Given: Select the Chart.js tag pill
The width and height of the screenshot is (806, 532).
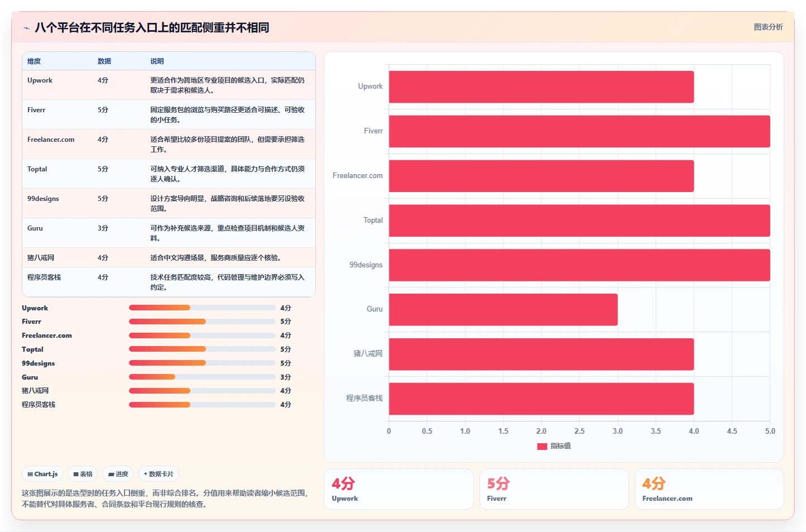Looking at the screenshot, I should point(42,474).
